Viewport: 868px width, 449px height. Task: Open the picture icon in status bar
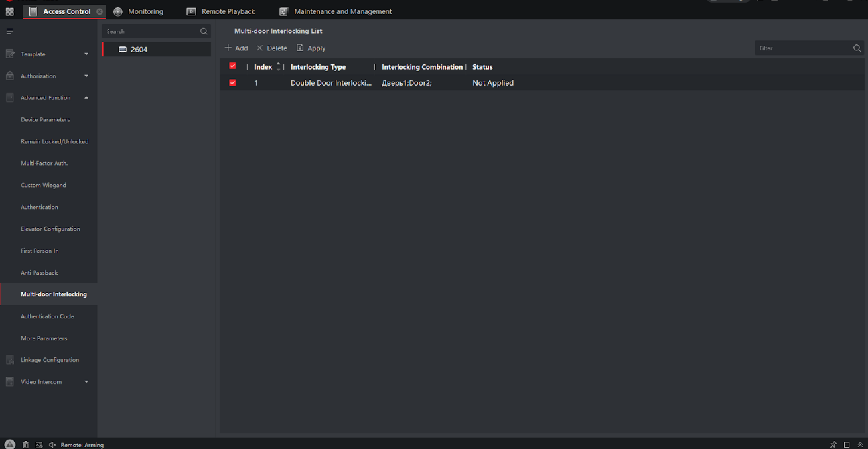tap(39, 445)
